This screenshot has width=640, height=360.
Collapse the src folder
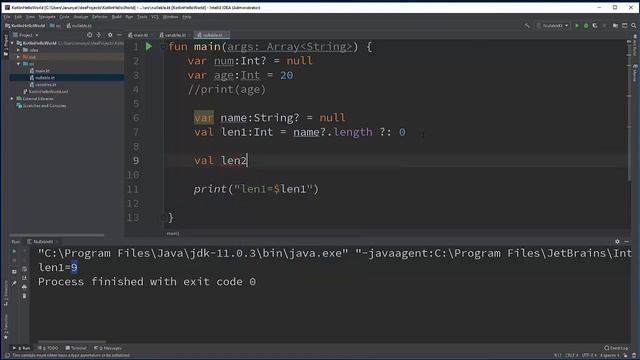pos(18,64)
